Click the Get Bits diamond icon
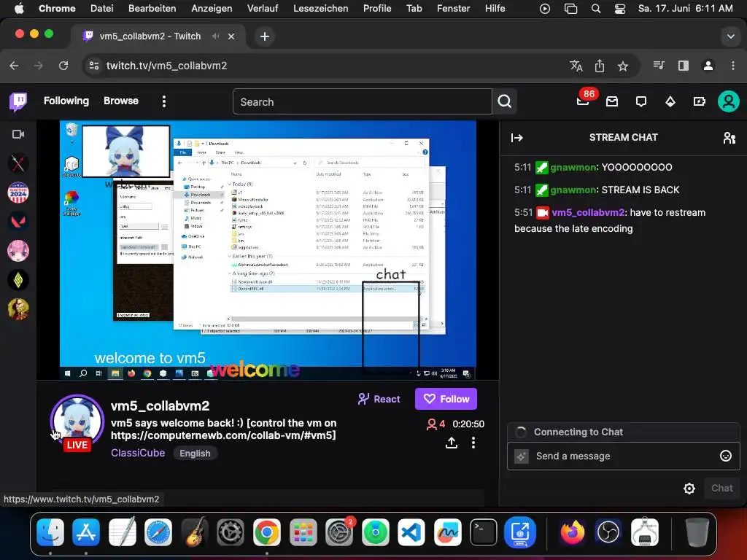The height and width of the screenshot is (560, 747). [670, 101]
